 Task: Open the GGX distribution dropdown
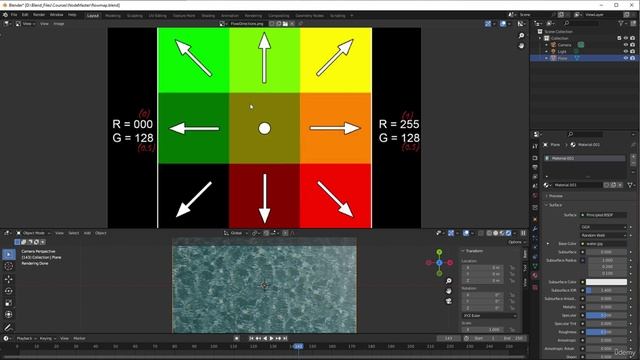(603, 227)
